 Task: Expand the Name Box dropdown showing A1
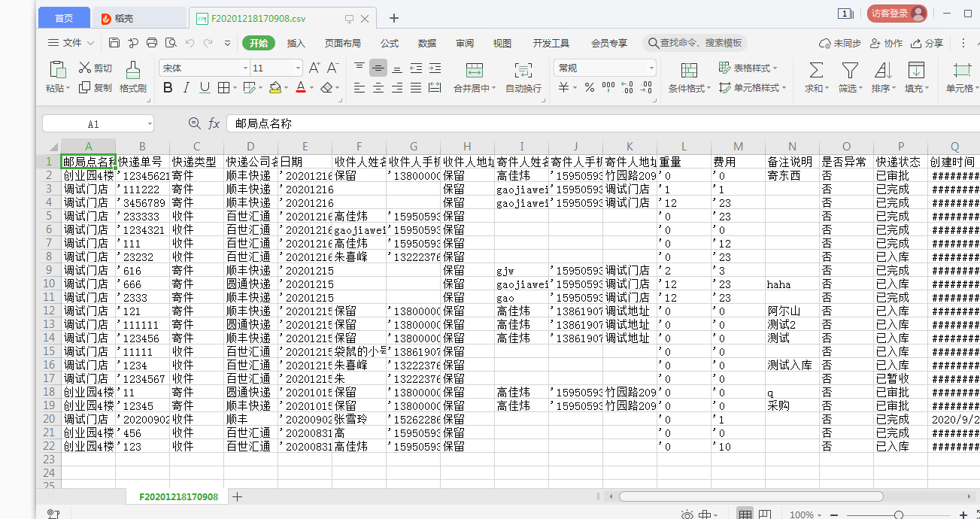click(x=150, y=124)
